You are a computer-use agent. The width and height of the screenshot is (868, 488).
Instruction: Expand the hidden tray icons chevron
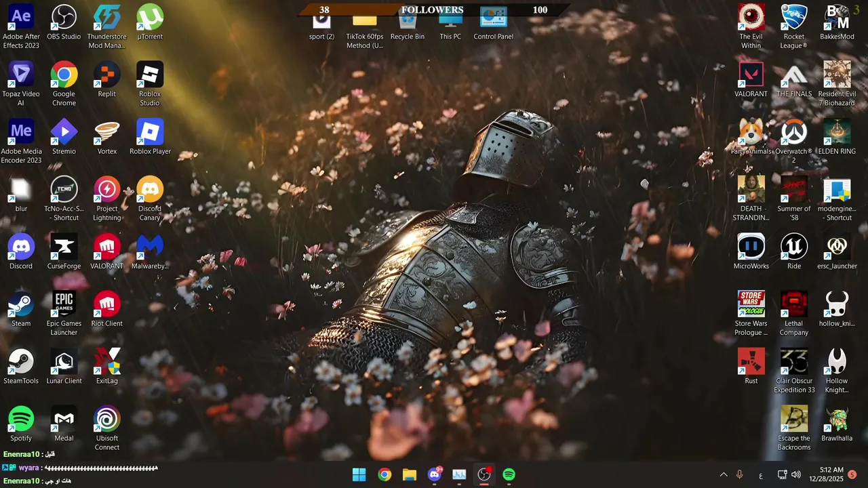[724, 474]
